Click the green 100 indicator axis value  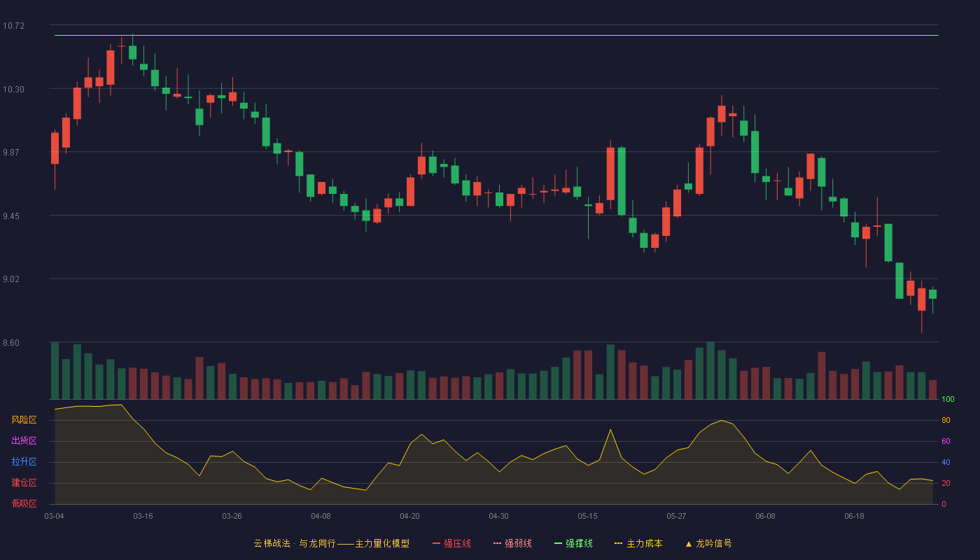(x=948, y=399)
